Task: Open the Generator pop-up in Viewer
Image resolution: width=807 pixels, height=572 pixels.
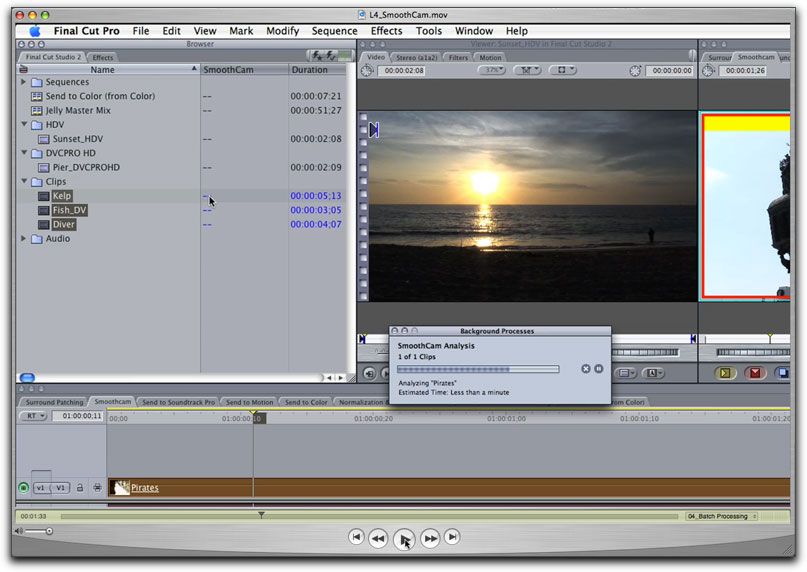Action: tap(653, 373)
